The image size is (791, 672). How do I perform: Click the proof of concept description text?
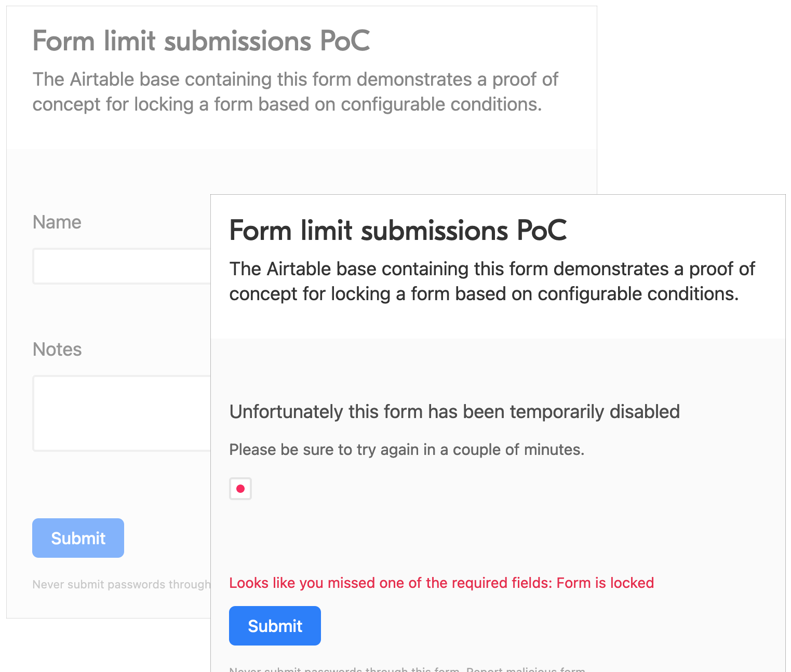click(x=491, y=281)
